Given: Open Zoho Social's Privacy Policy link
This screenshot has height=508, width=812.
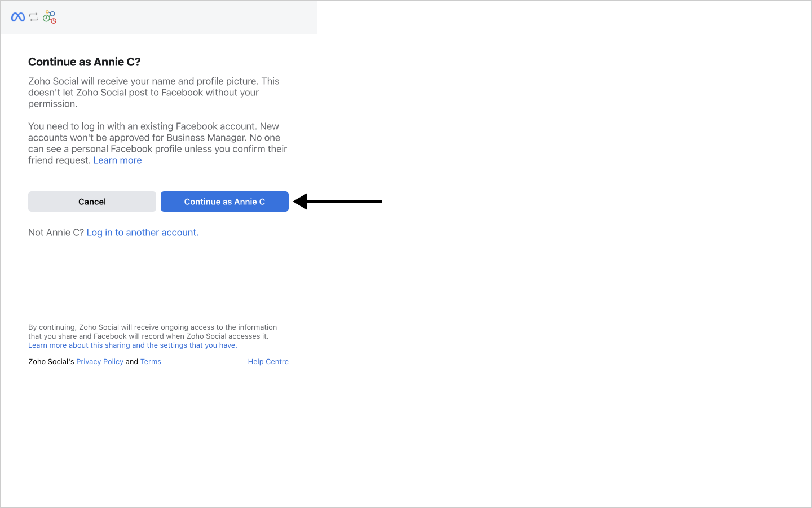Looking at the screenshot, I should pyautogui.click(x=100, y=362).
